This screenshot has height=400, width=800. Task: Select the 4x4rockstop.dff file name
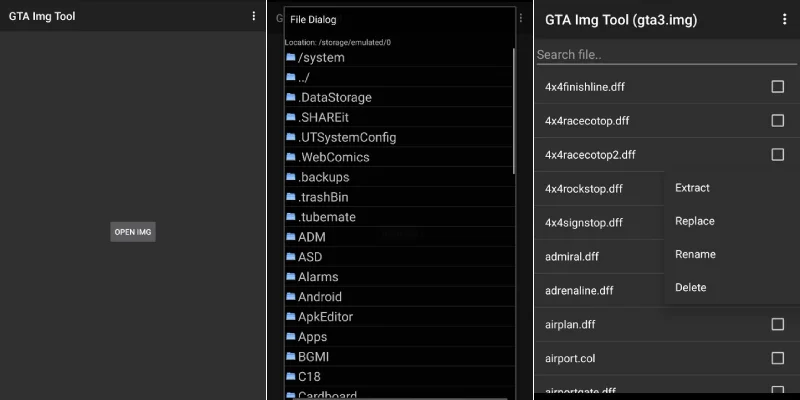pos(584,189)
